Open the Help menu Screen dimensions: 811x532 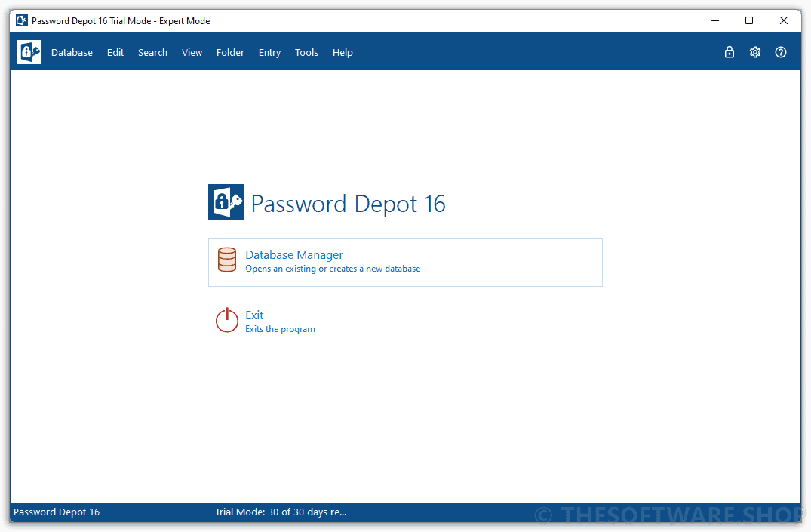click(x=343, y=52)
